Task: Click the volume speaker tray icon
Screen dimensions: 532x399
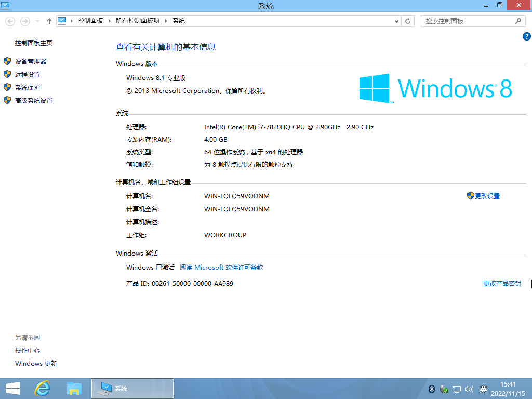Action: click(469, 389)
